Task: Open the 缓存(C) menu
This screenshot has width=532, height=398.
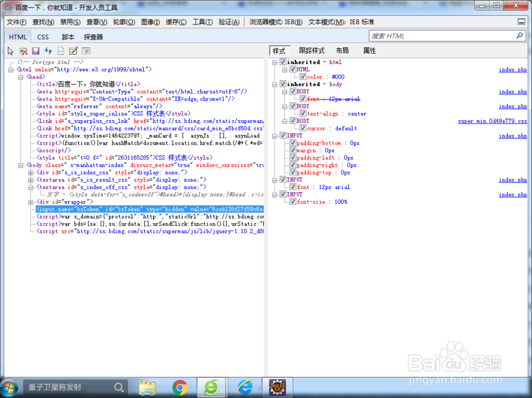Action: coord(176,22)
